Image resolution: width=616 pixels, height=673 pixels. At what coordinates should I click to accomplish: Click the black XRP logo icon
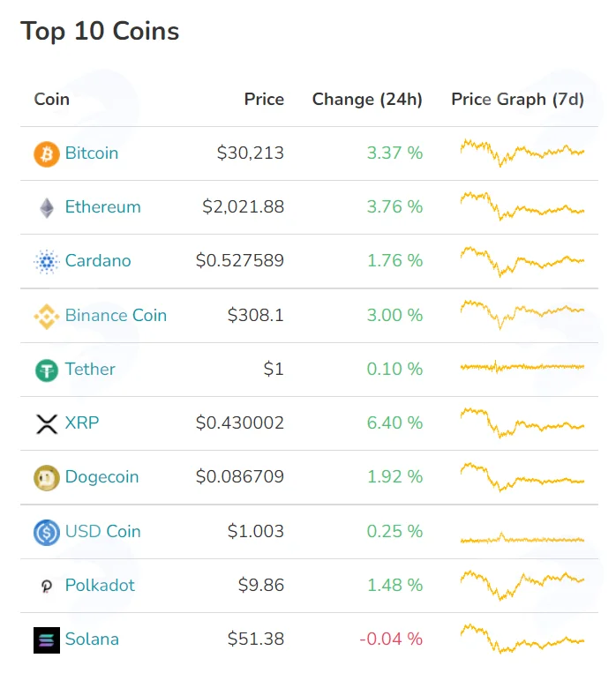(47, 424)
